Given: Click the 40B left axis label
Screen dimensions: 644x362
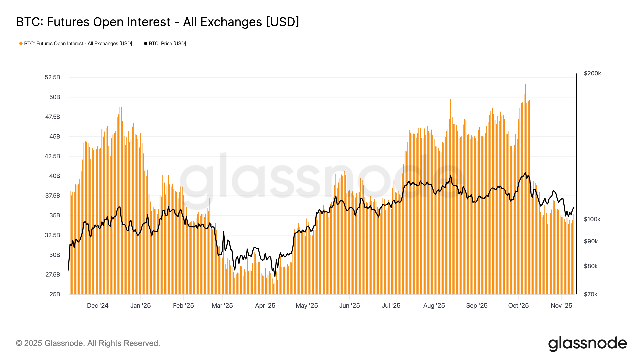Looking at the screenshot, I should pyautogui.click(x=55, y=176).
